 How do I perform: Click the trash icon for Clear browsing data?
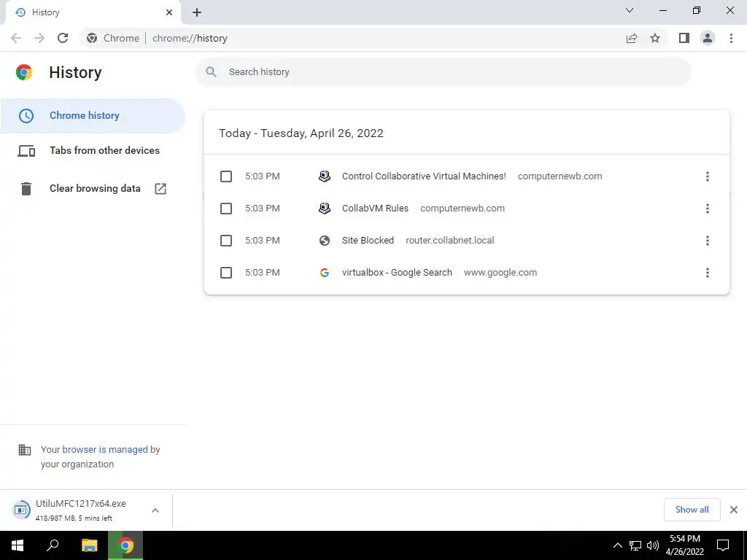coord(26,189)
